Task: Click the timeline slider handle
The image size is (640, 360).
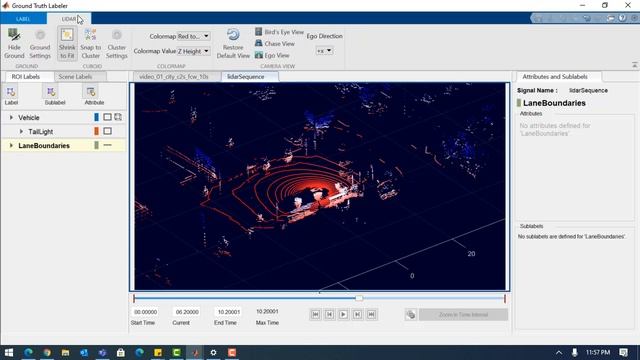Action: coord(359,298)
